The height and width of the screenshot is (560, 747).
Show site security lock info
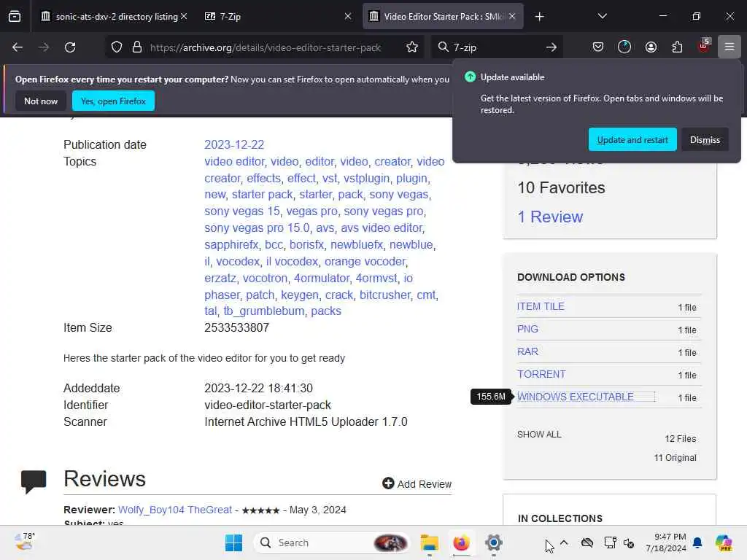[x=137, y=47]
